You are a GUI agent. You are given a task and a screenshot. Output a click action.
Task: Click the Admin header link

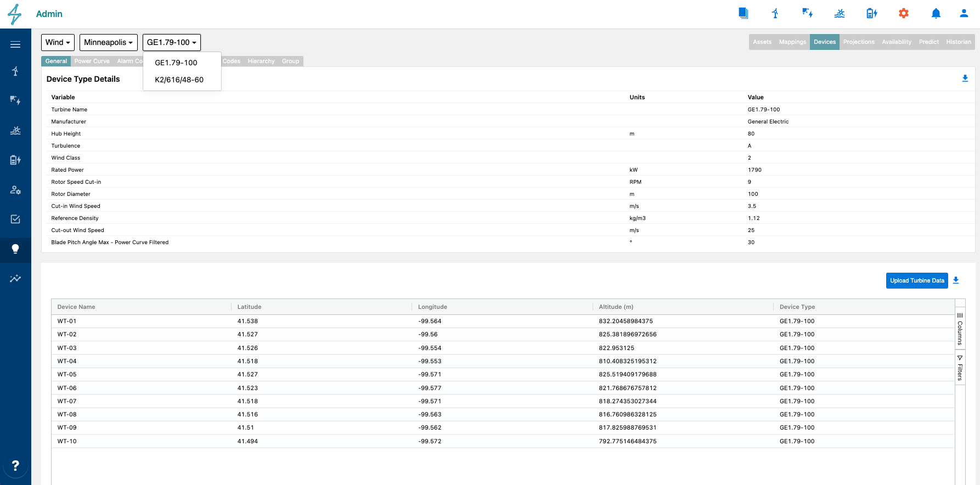coord(49,14)
